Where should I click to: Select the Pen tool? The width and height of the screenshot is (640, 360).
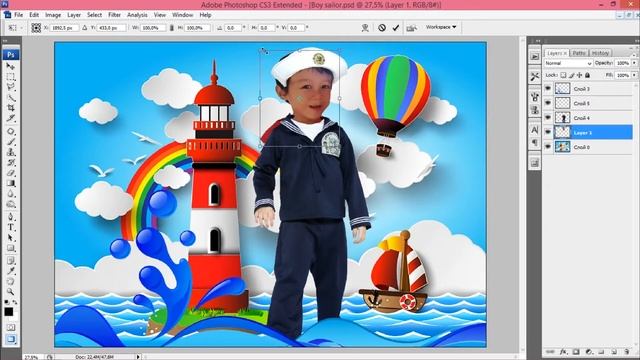[x=11, y=217]
